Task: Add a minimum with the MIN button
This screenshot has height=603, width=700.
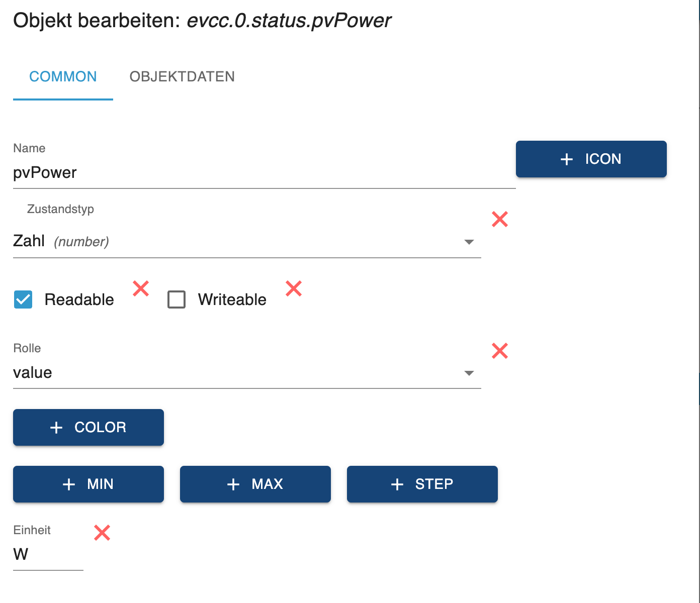Action: [89, 484]
